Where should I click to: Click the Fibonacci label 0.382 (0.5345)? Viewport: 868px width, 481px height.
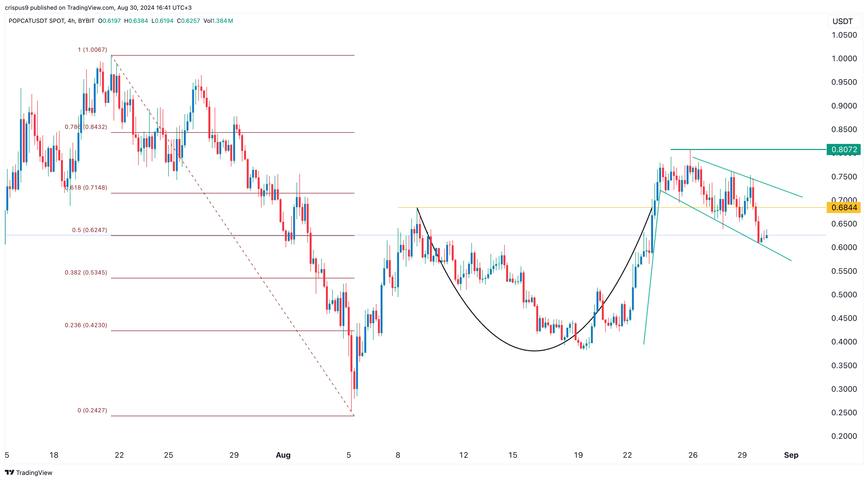[86, 272]
